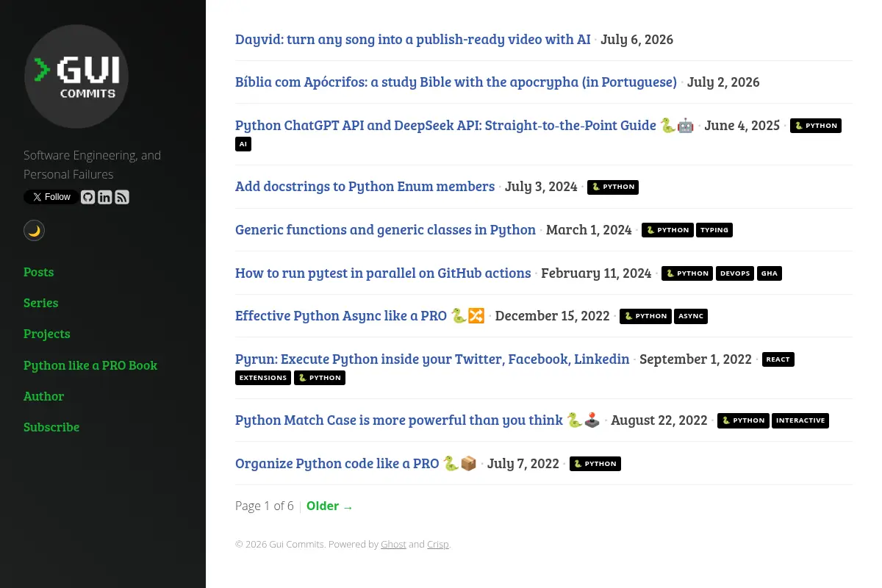
Task: Toggle dark mode with moon button
Action: 34,231
